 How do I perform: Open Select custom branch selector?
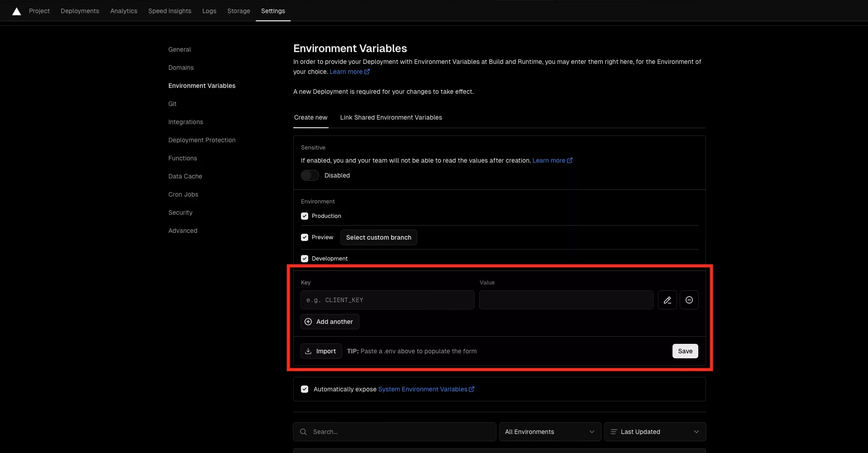(378, 237)
